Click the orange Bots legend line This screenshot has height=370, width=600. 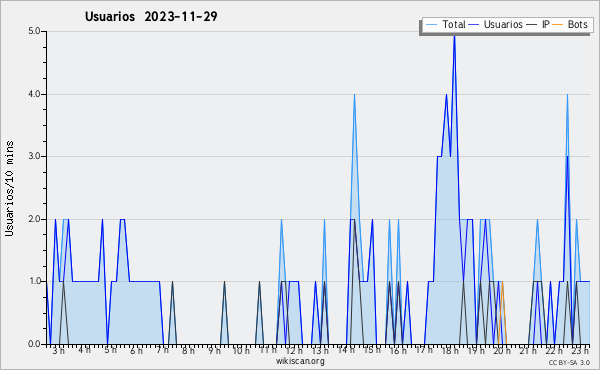(558, 25)
